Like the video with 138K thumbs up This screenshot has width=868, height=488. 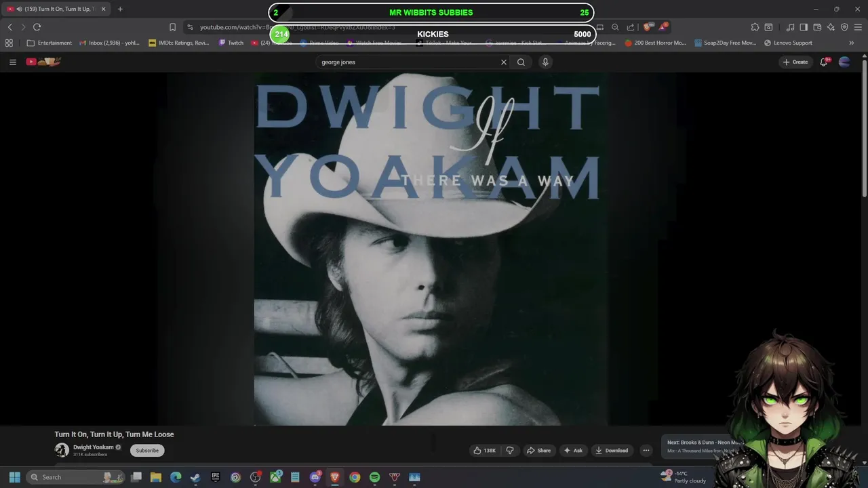[x=485, y=450]
